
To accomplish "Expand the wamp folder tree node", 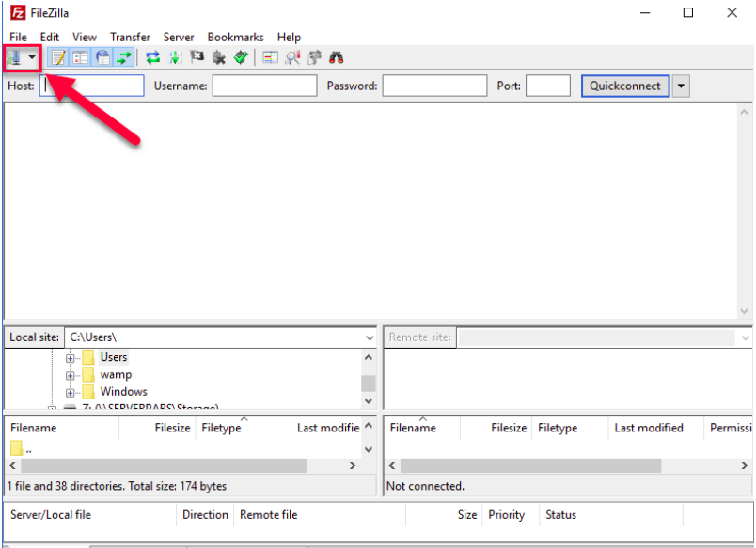I will (70, 375).
